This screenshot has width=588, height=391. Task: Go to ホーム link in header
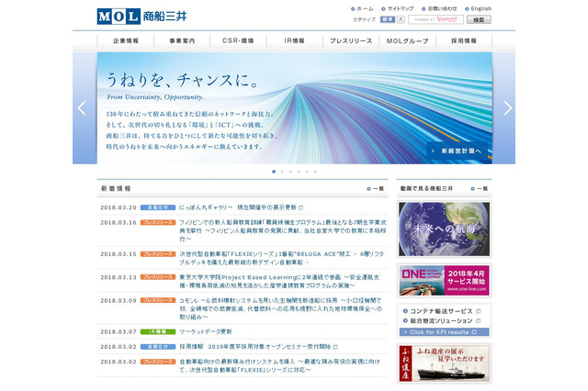point(362,8)
